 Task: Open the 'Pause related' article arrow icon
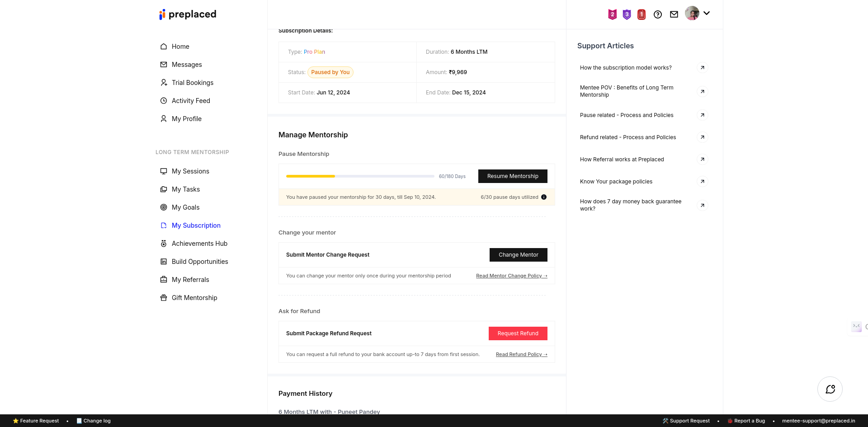pos(702,115)
